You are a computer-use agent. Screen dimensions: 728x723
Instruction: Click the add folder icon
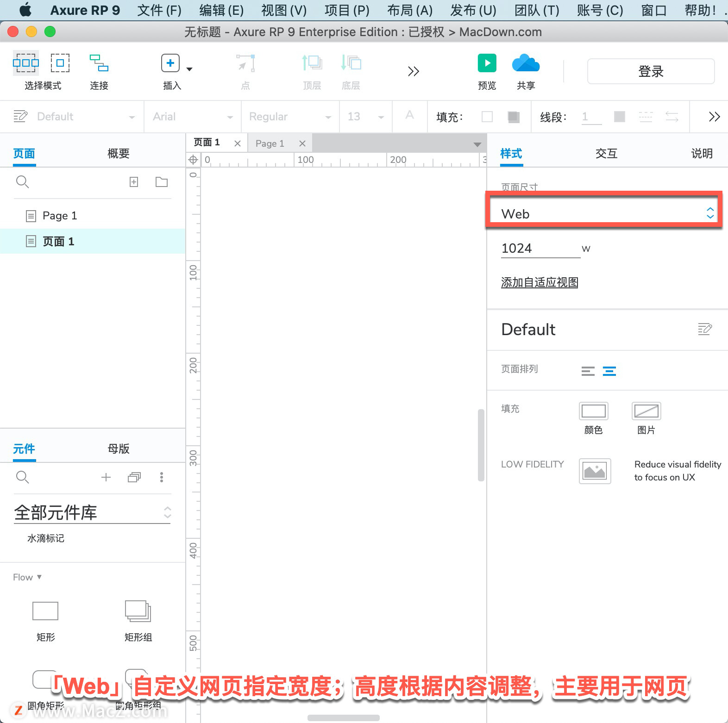tap(162, 182)
